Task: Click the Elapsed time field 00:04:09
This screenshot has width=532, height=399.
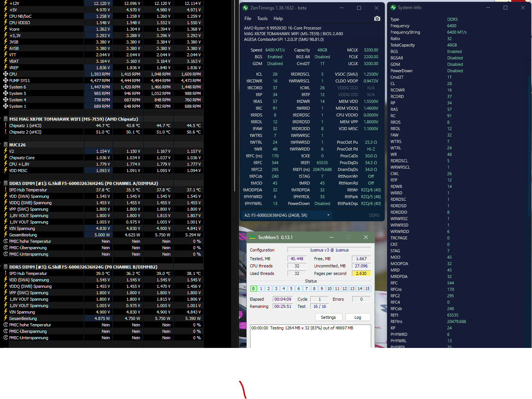Action: [x=283, y=299]
